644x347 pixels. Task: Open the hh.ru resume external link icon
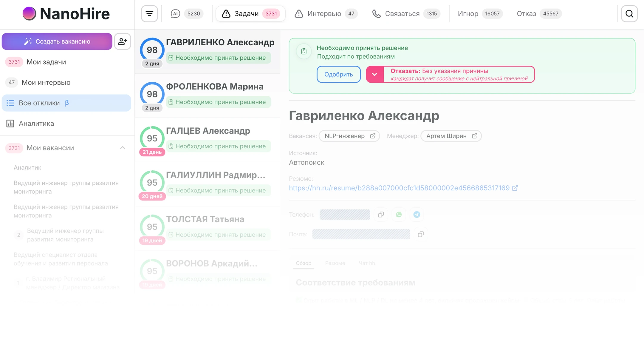point(515,188)
